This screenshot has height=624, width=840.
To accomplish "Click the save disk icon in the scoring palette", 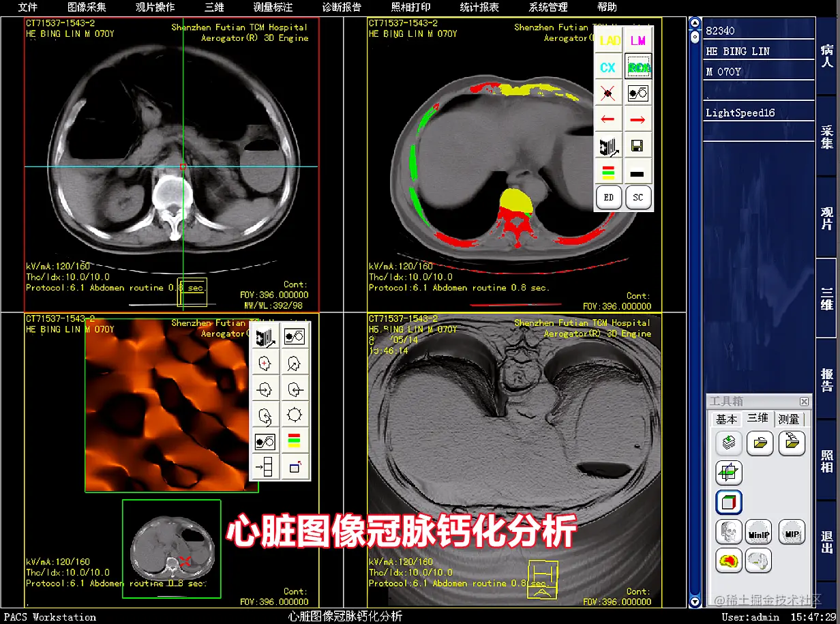I will [x=637, y=145].
